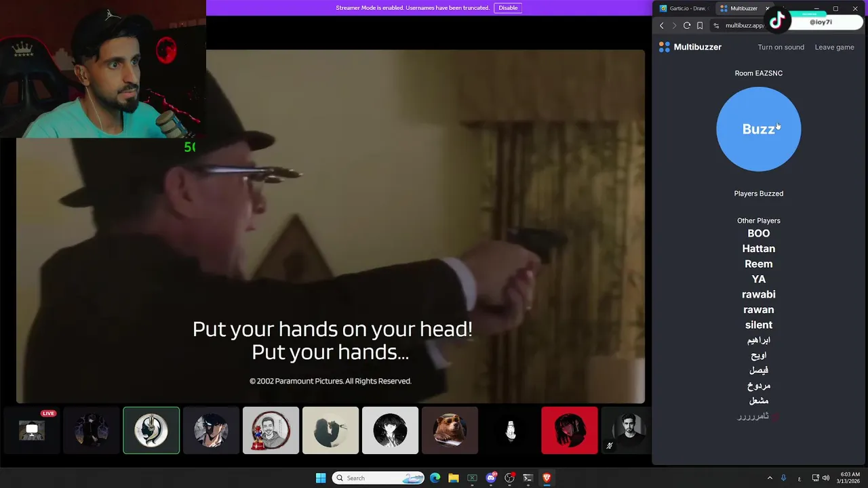Hit the big blue Buzz button
This screenshot has height=488, width=868.
coord(758,129)
